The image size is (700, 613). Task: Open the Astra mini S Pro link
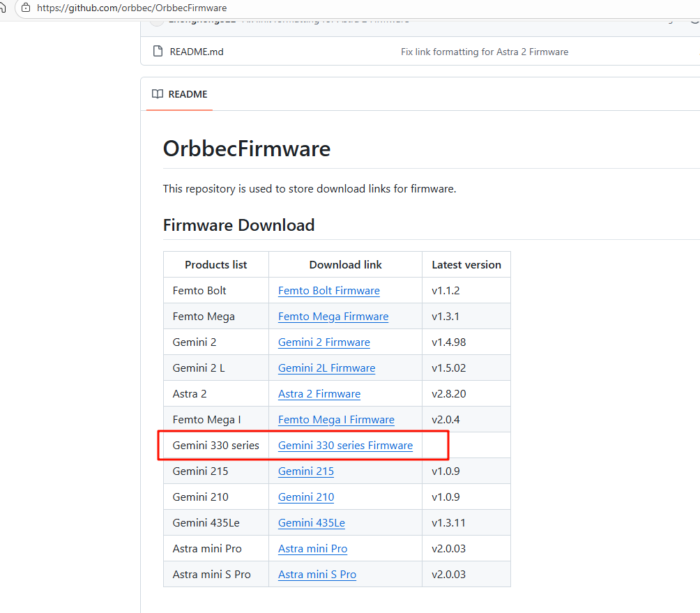point(317,575)
